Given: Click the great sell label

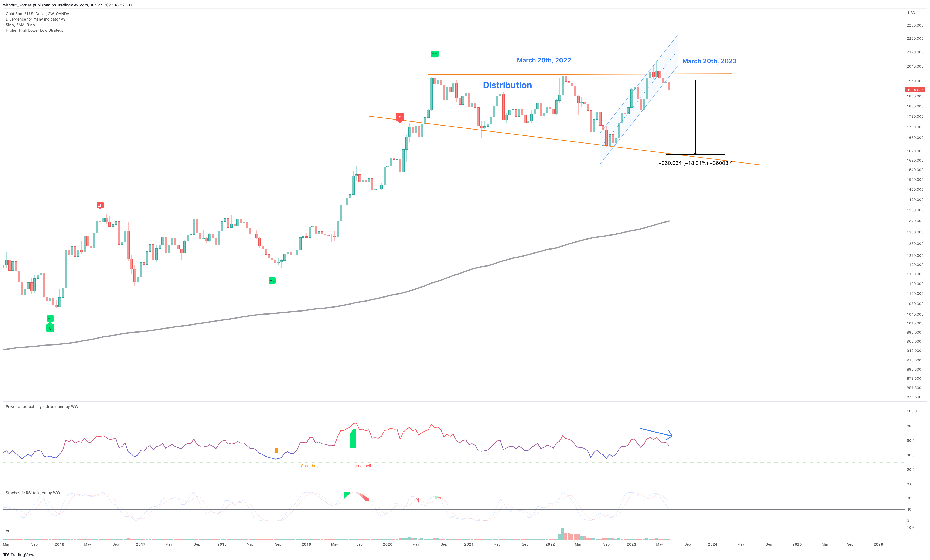Looking at the screenshot, I should tap(362, 466).
